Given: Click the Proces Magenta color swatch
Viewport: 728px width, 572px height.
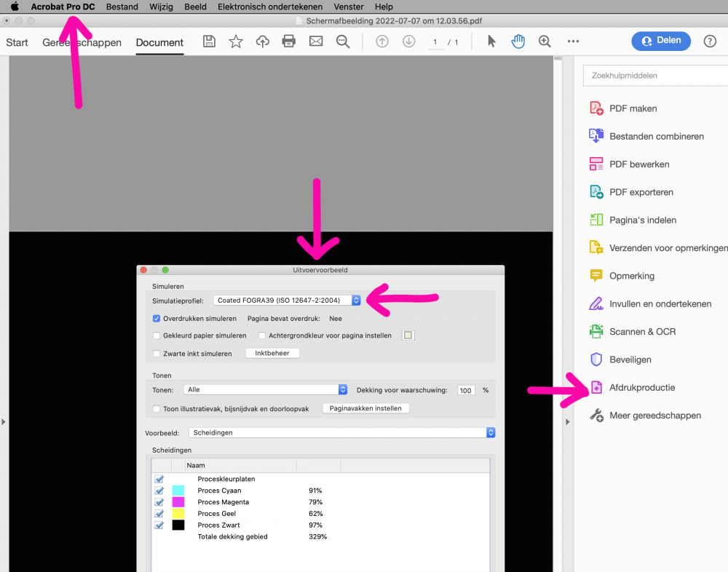Looking at the screenshot, I should click(x=178, y=502).
